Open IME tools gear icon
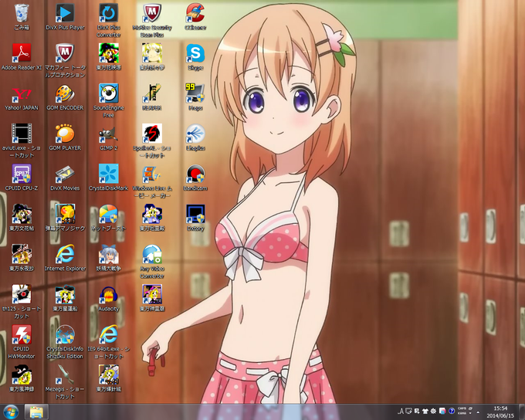The height and width of the screenshot is (420, 525). (433, 411)
